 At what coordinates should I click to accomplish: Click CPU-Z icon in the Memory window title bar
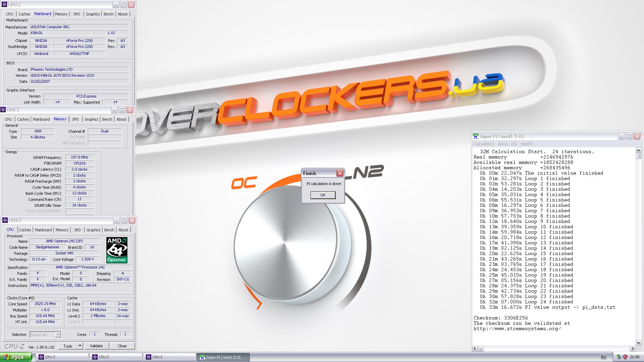pos(3,110)
